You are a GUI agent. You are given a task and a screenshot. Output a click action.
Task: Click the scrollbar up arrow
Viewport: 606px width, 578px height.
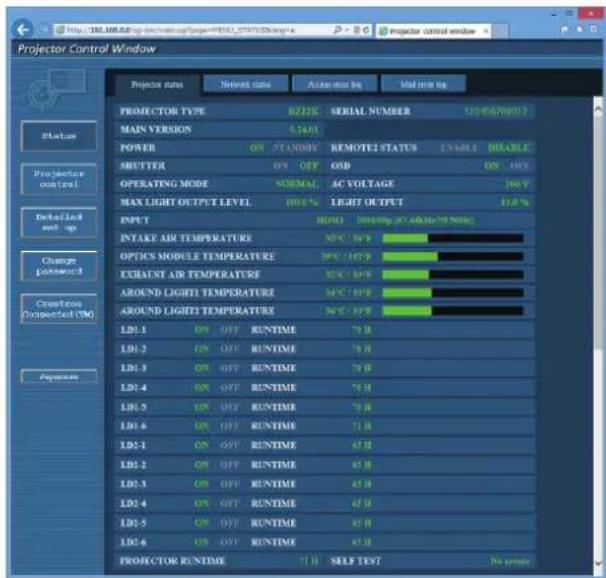coord(598,110)
